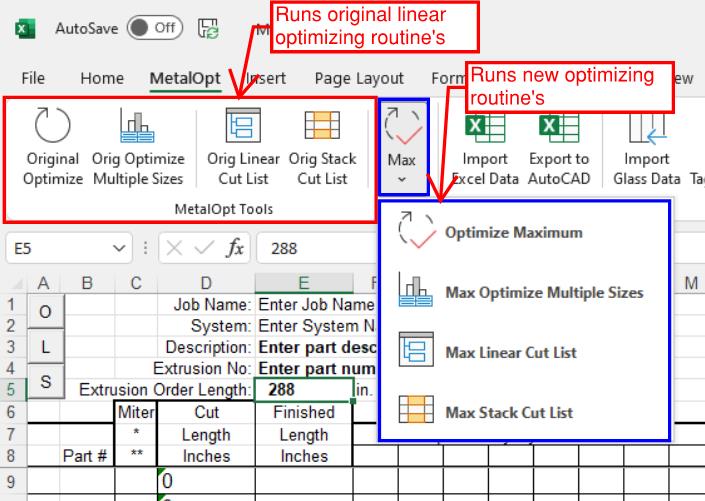The width and height of the screenshot is (705, 501).
Task: Select column B header
Action: (x=87, y=283)
